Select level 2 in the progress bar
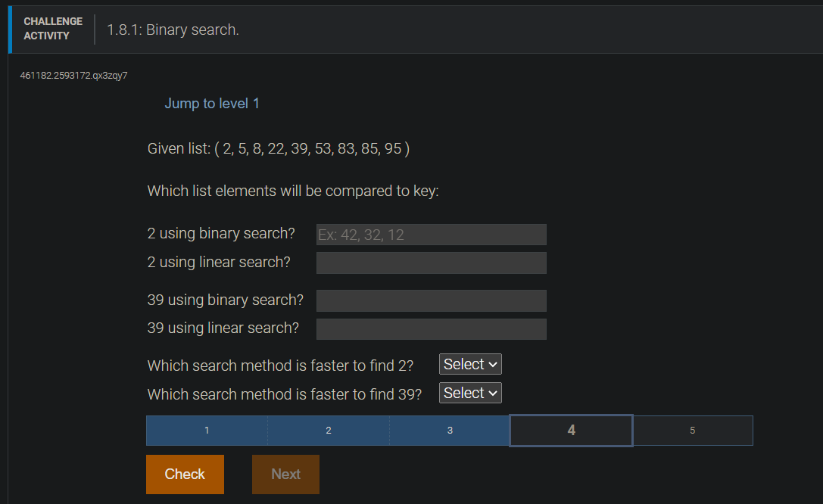The image size is (823, 504). click(x=328, y=430)
